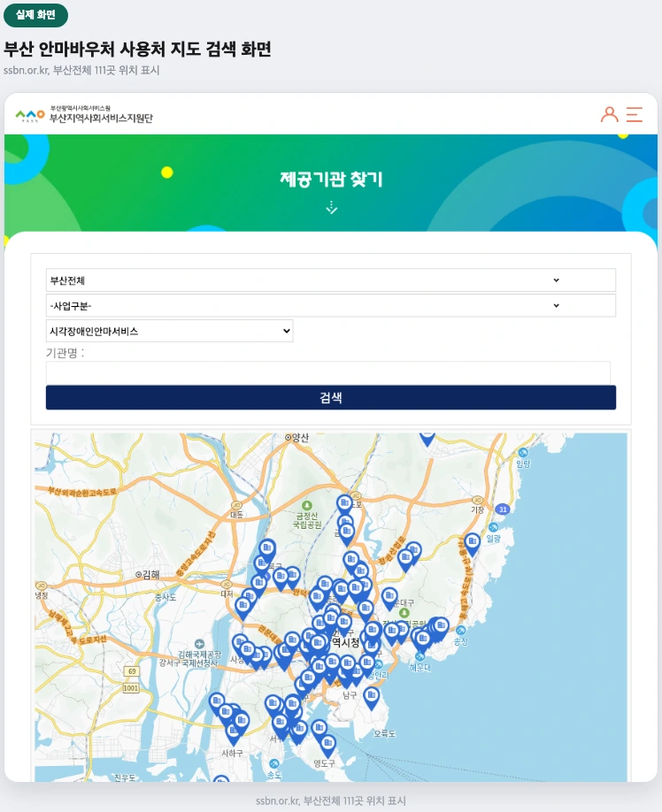Click the 사하구 label on map
Viewport: 662px width, 812px height.
(x=232, y=753)
